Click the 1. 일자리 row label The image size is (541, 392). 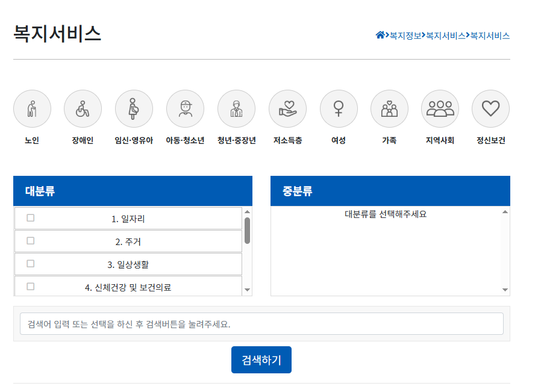(128, 219)
